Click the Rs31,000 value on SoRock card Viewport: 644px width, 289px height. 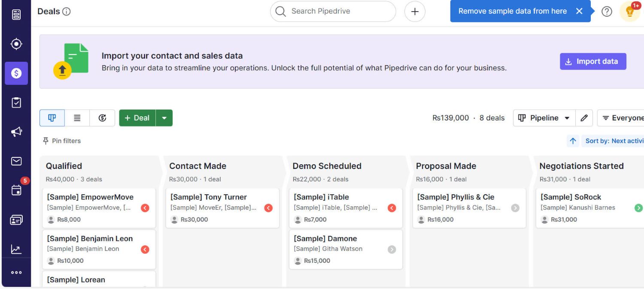[564, 220]
